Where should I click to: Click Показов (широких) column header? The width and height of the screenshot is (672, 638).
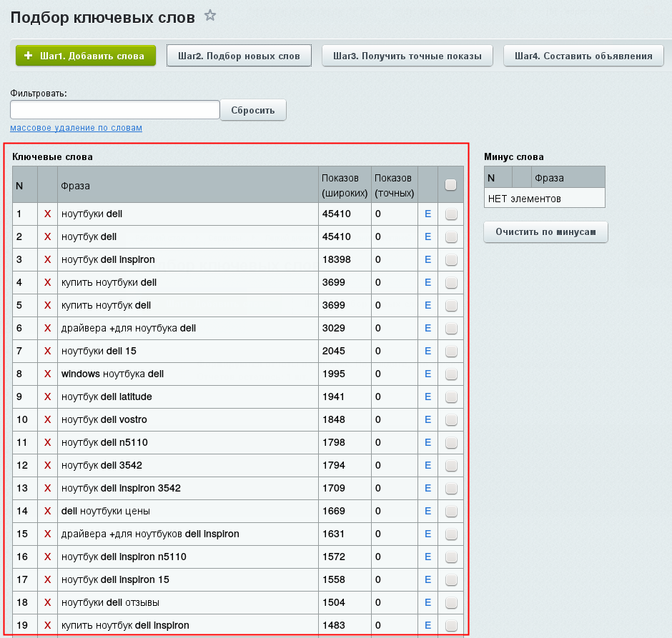[x=345, y=185]
